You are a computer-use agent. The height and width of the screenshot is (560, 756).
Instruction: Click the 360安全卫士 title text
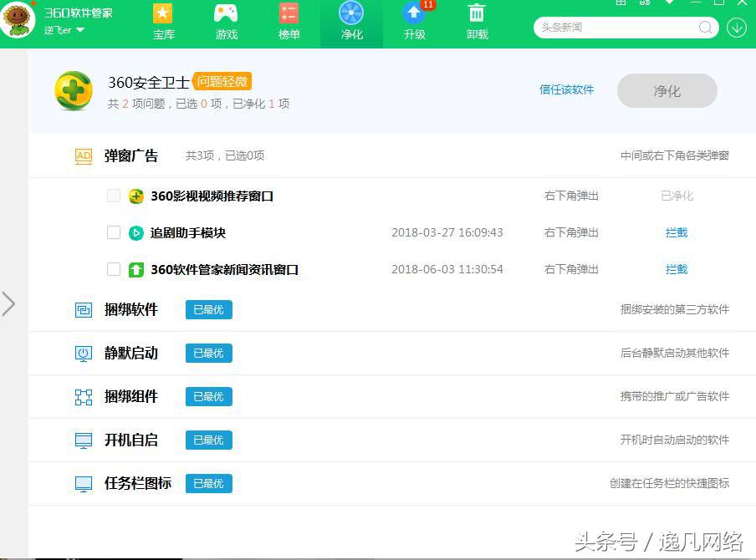pyautogui.click(x=149, y=83)
